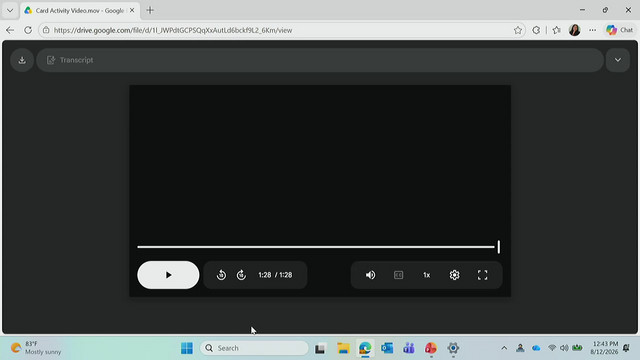Expand the chevron menu beside Transcript
This screenshot has width=640, height=360.
pyautogui.click(x=618, y=60)
